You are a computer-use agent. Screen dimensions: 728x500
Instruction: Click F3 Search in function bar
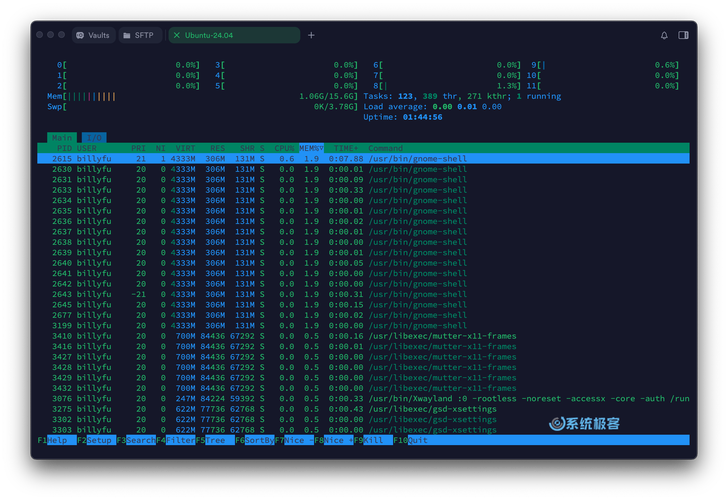coord(136,440)
